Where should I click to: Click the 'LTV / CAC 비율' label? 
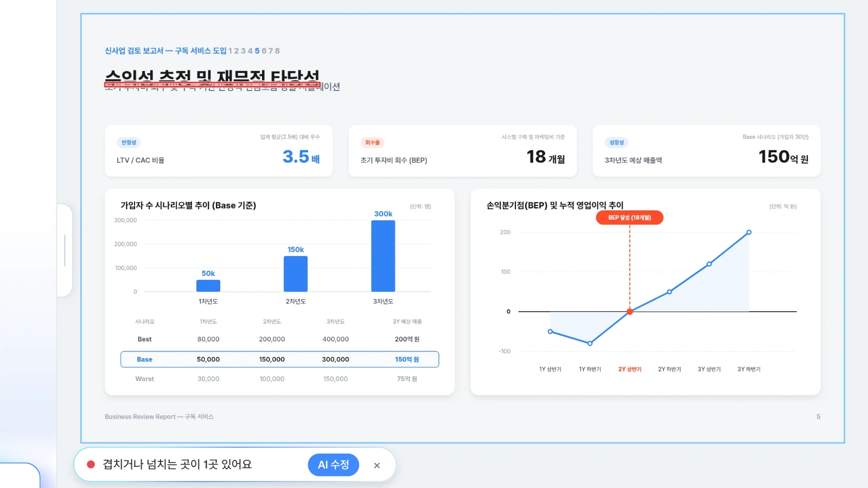click(x=141, y=160)
